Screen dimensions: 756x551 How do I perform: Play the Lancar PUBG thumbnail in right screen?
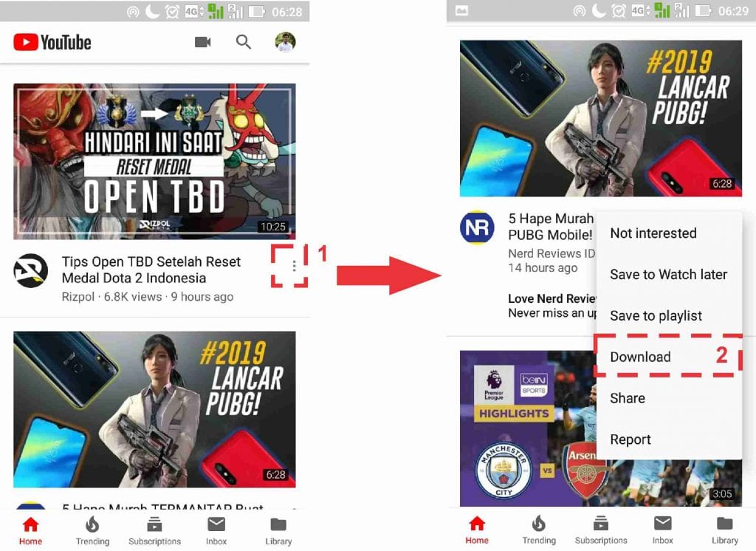click(601, 118)
